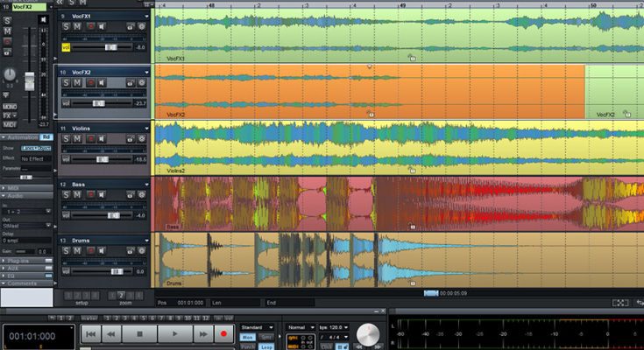Click the Pos timecode field
644x350 pixels.
point(191,303)
